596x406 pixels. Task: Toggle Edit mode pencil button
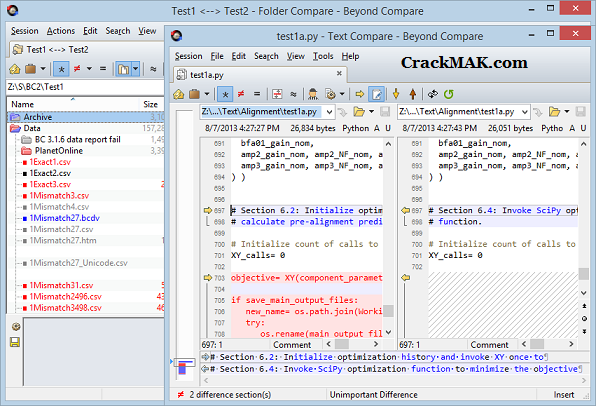pos(376,94)
